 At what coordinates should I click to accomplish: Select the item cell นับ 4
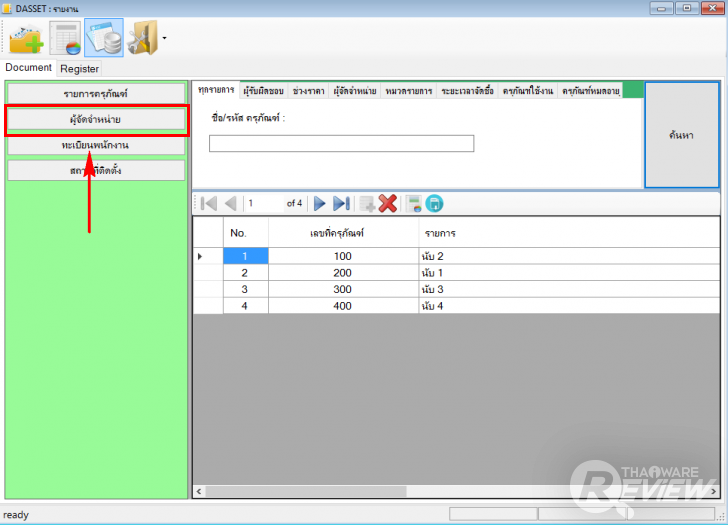(x=569, y=306)
